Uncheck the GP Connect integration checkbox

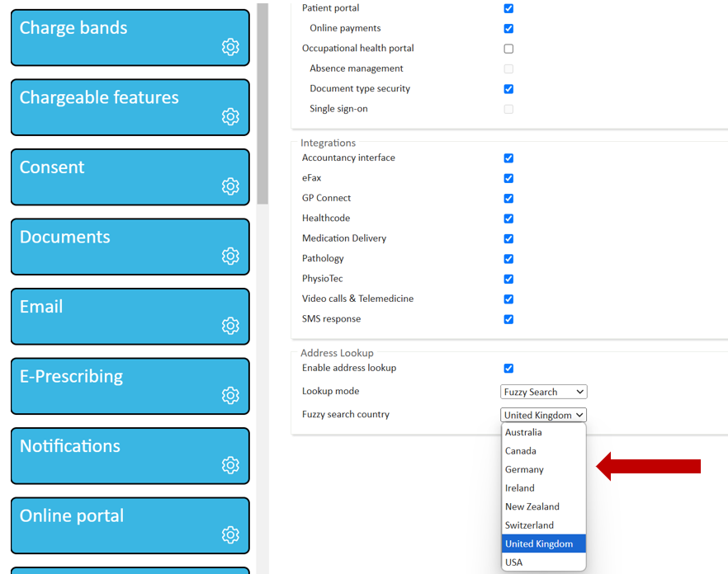click(x=508, y=199)
